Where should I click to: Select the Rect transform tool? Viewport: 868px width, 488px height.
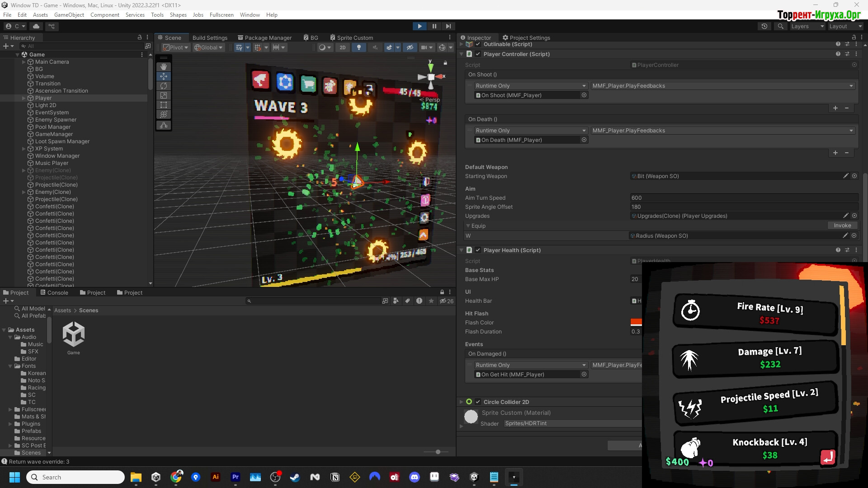click(164, 105)
